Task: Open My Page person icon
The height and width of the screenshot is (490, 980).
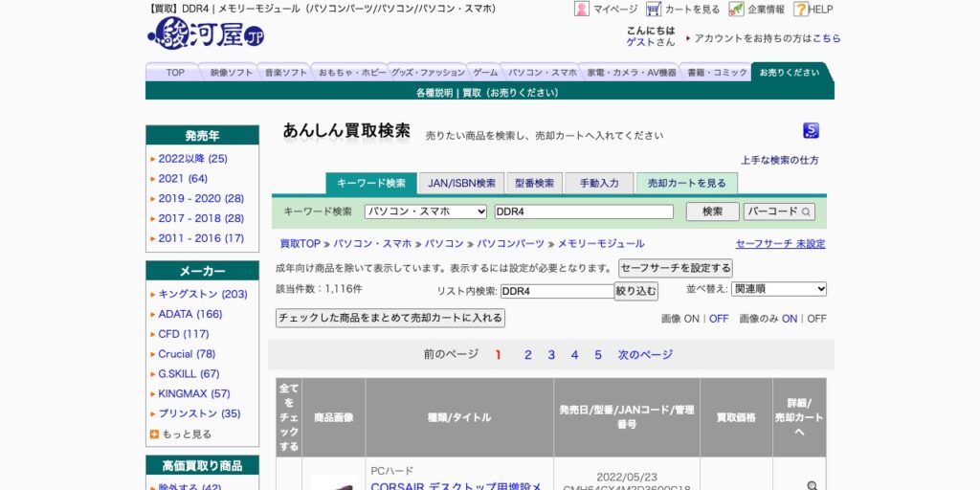Action: pos(581,9)
